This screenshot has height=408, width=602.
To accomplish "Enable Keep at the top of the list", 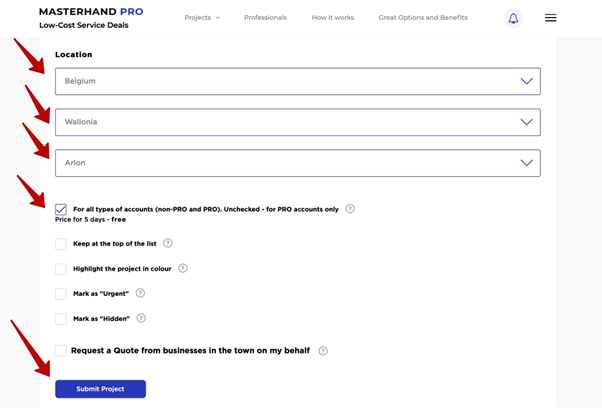I will [x=61, y=244].
